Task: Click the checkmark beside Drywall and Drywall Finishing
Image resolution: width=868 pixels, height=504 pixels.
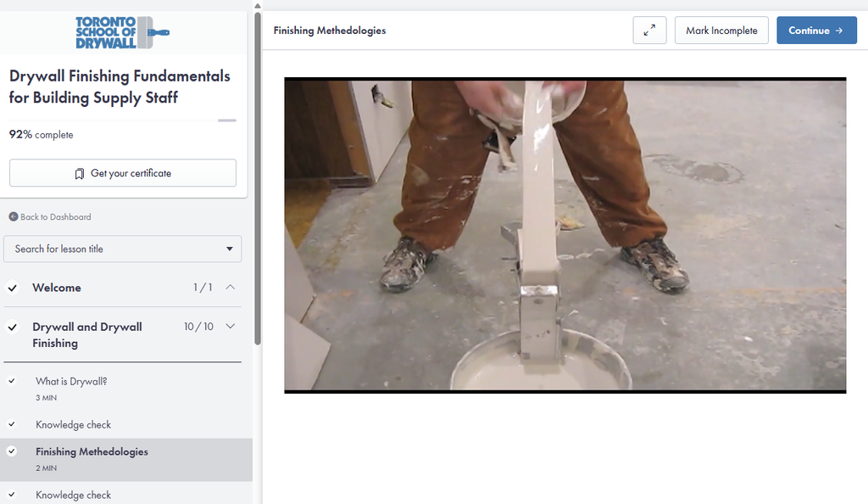Action: pos(12,327)
